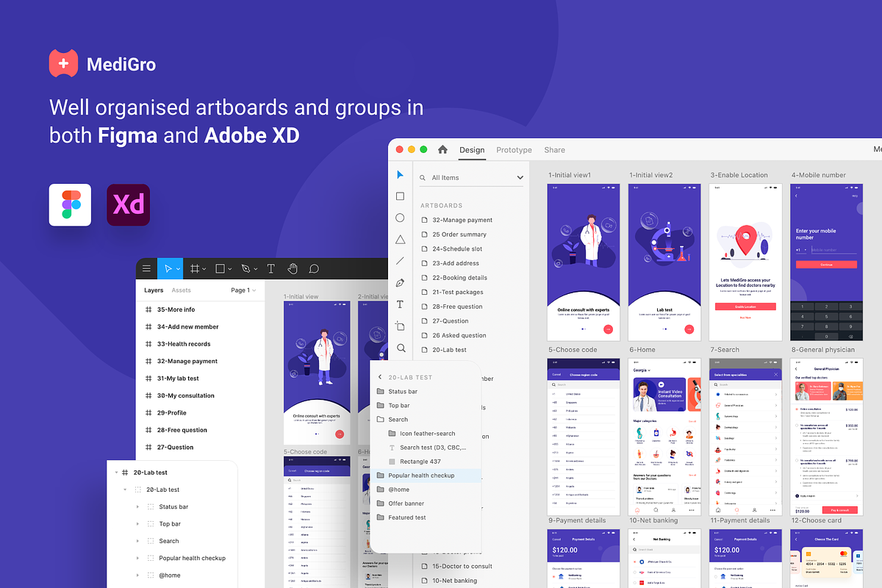Select Featured test group in XD popup

pyautogui.click(x=407, y=517)
